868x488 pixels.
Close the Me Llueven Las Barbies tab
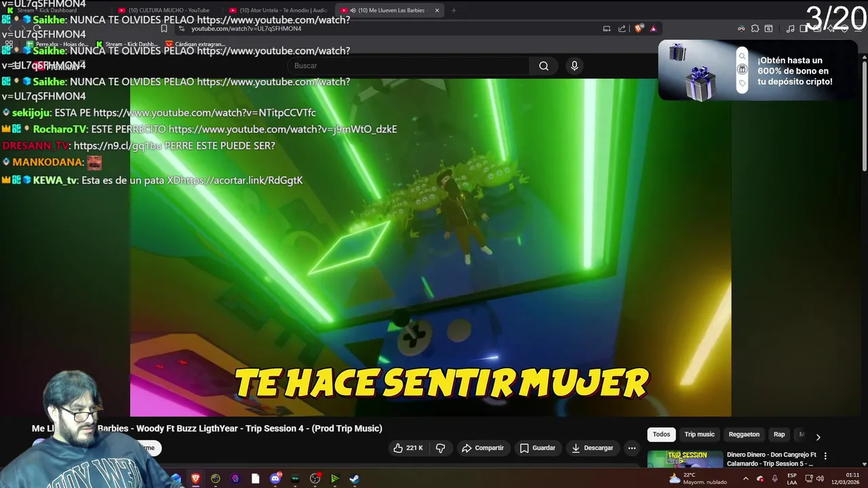coord(437,10)
